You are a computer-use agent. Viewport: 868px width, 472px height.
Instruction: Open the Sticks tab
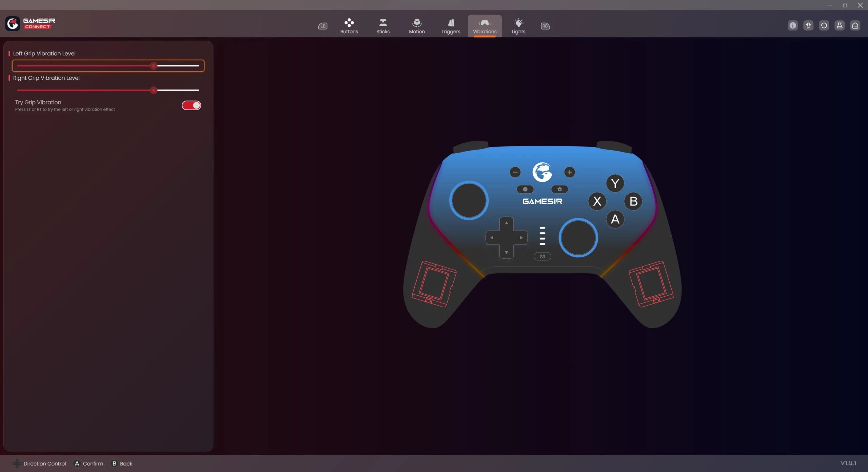tap(383, 26)
